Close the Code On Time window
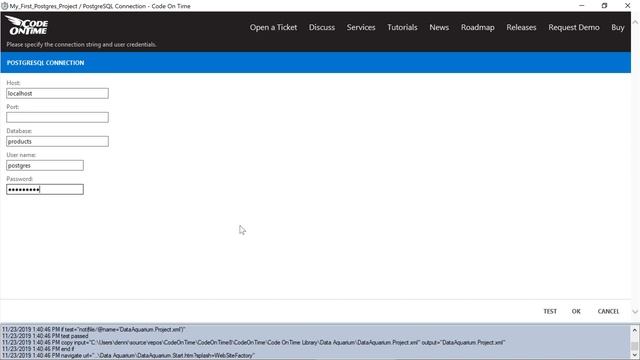640x360 pixels. (627, 6)
